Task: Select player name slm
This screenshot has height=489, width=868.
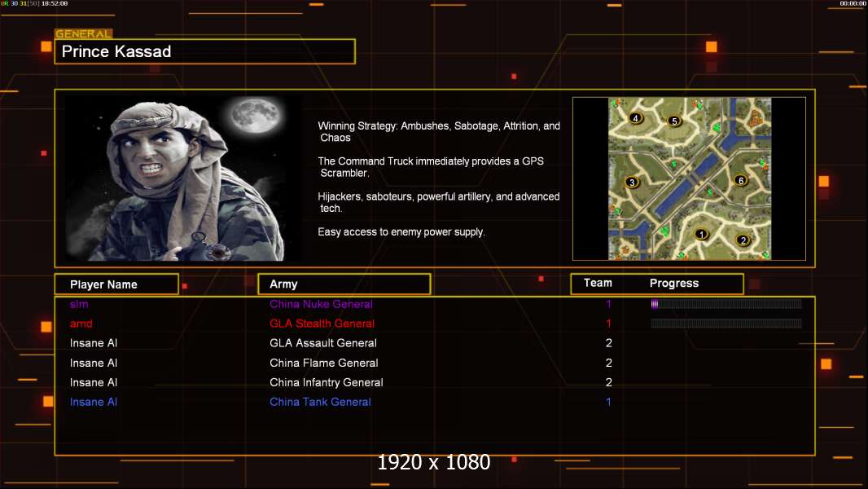Action: pyautogui.click(x=79, y=304)
